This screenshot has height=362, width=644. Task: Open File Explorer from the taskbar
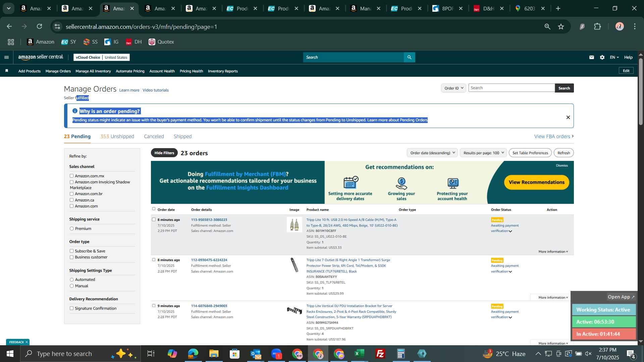214,354
